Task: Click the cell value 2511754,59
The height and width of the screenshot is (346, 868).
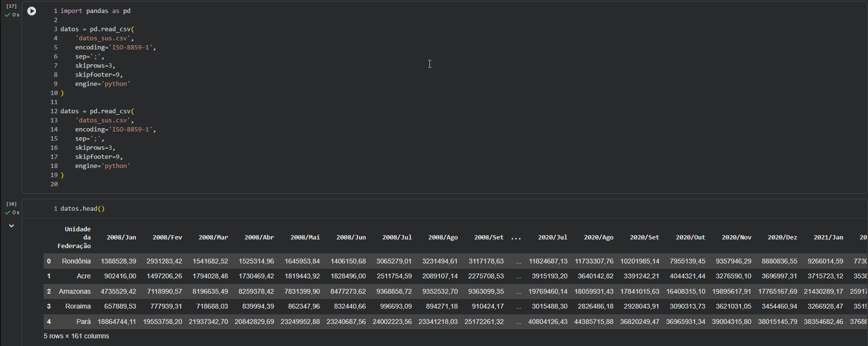Action: click(394, 276)
